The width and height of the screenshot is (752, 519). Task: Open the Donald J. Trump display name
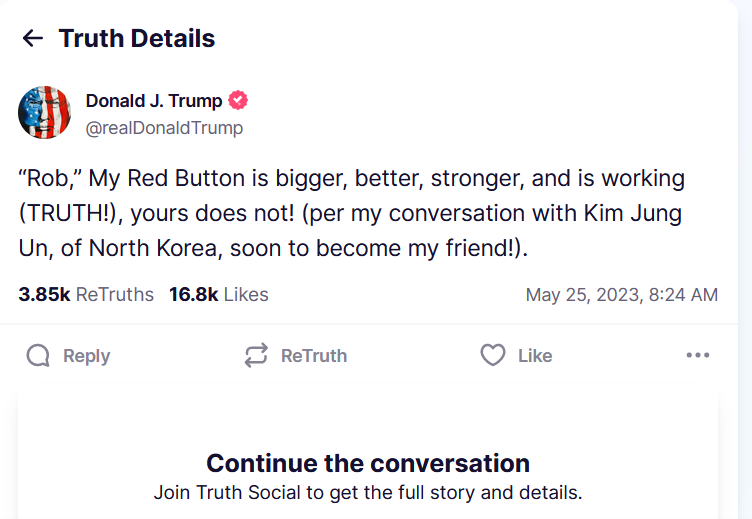click(x=154, y=101)
